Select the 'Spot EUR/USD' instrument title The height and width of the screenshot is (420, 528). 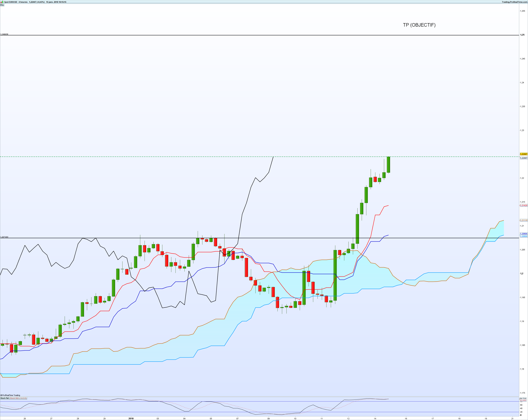click(x=11, y=2)
